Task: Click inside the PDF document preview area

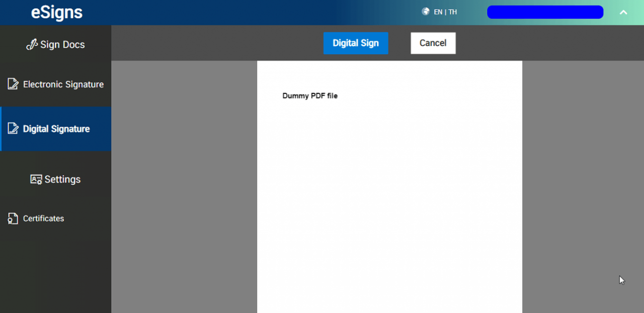Action: 389,201
